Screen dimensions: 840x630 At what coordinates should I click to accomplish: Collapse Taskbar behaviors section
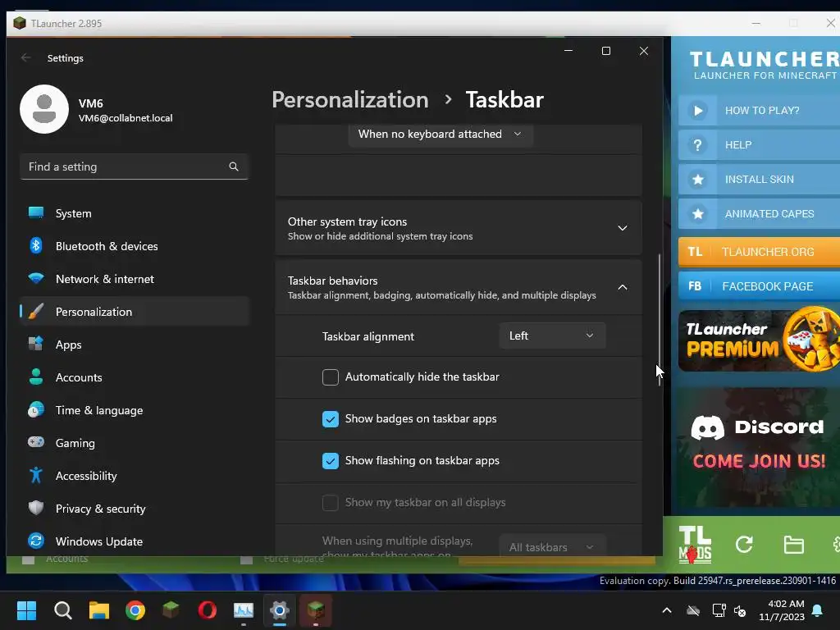(459, 287)
